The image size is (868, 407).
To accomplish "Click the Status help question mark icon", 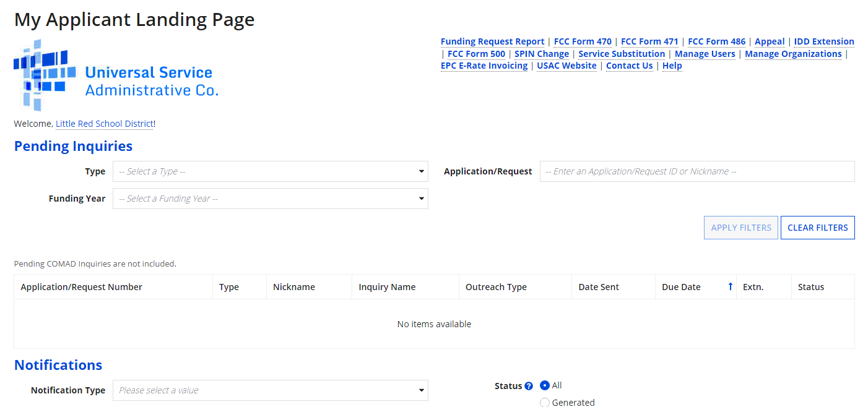I will [x=529, y=387].
